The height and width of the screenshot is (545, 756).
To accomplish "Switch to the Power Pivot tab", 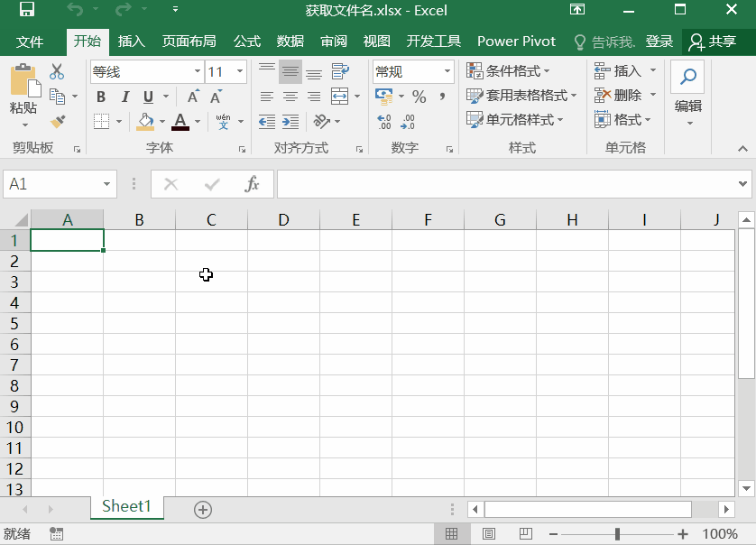I will pyautogui.click(x=516, y=42).
